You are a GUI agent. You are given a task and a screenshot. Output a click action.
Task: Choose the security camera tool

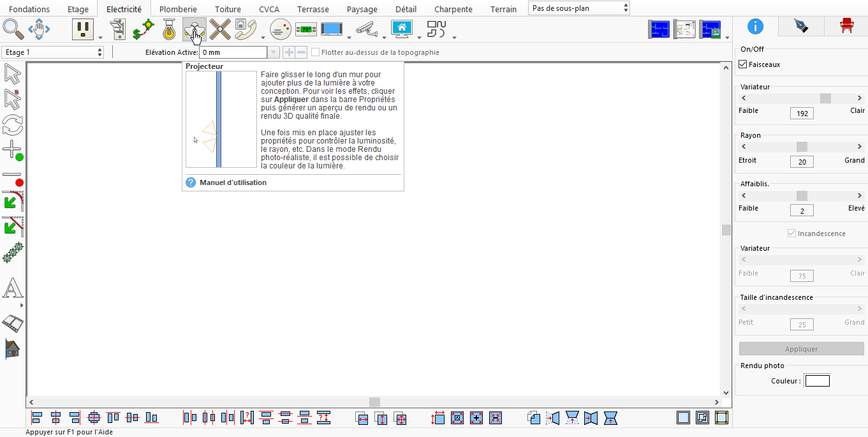coord(367,29)
